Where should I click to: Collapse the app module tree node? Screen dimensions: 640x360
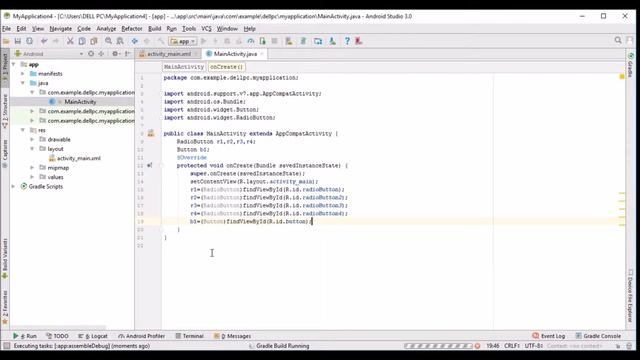pos(13,64)
